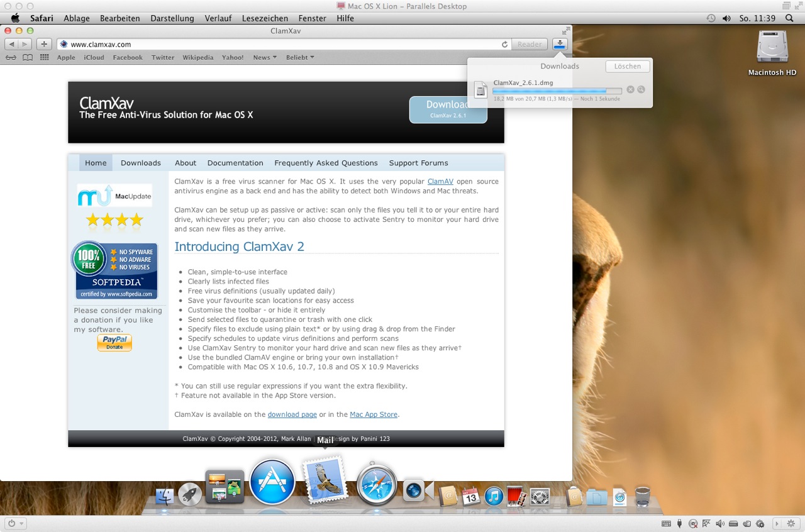This screenshot has height=532, width=805.
Task: Open the Support Forums tab
Action: [418, 163]
